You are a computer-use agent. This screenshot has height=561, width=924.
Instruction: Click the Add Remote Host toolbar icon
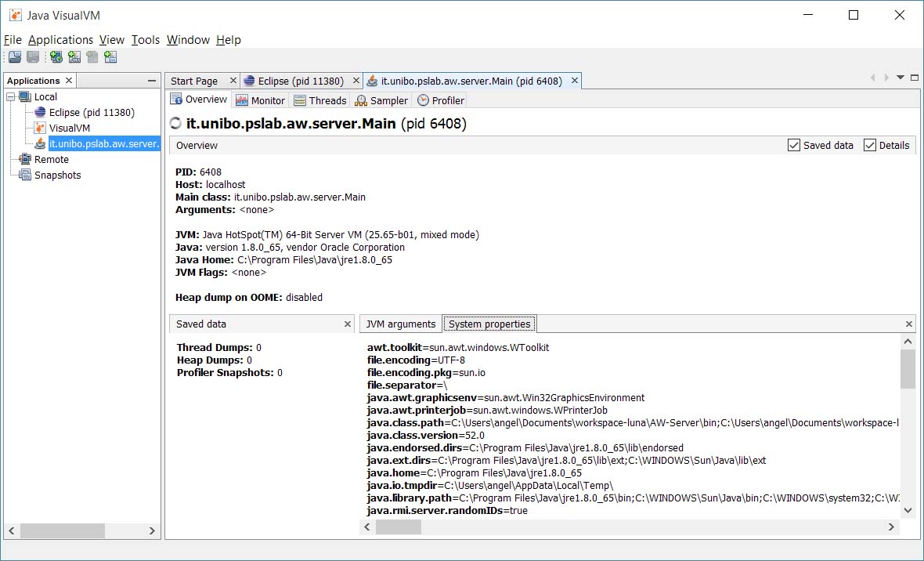pos(56,56)
